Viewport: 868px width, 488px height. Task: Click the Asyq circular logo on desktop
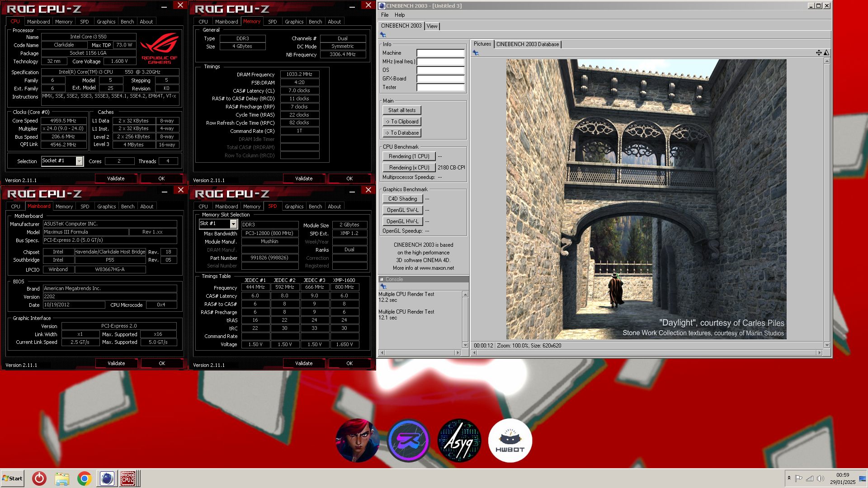click(459, 441)
